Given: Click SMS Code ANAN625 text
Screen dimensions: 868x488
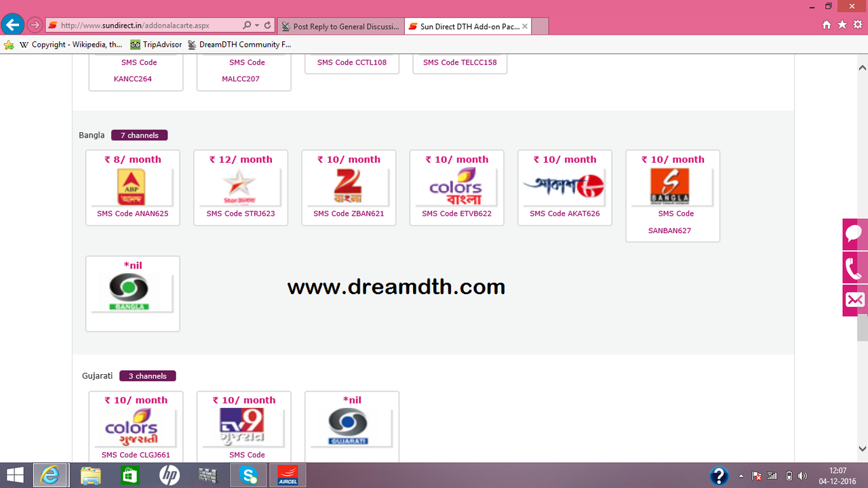Looking at the screenshot, I should pos(133,213).
